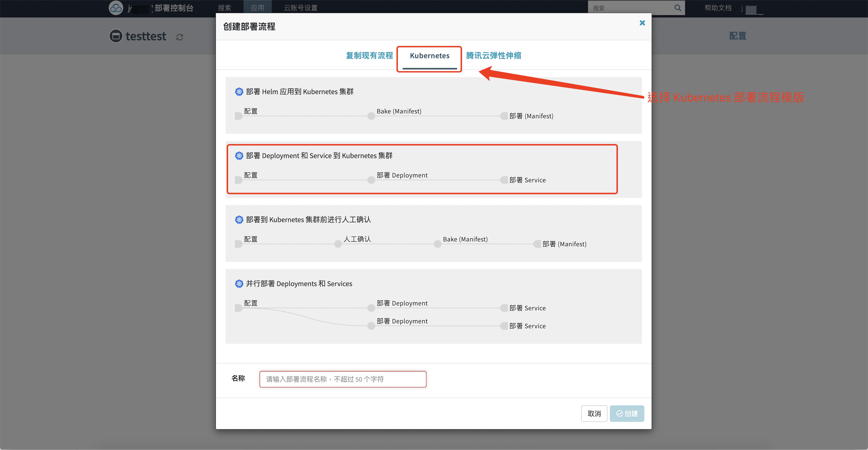Close the create pipeline dialog
The width and height of the screenshot is (868, 450).
coord(642,23)
